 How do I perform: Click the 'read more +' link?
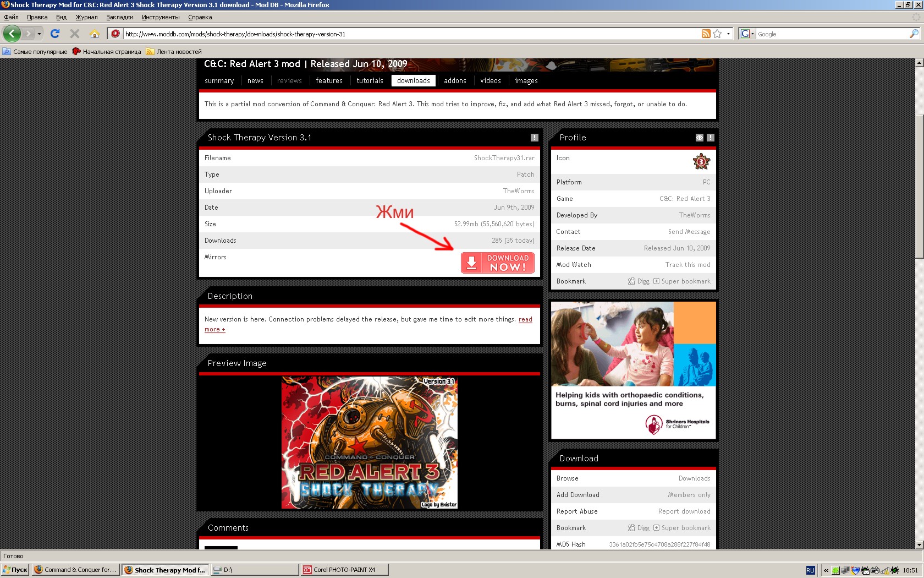525,319
